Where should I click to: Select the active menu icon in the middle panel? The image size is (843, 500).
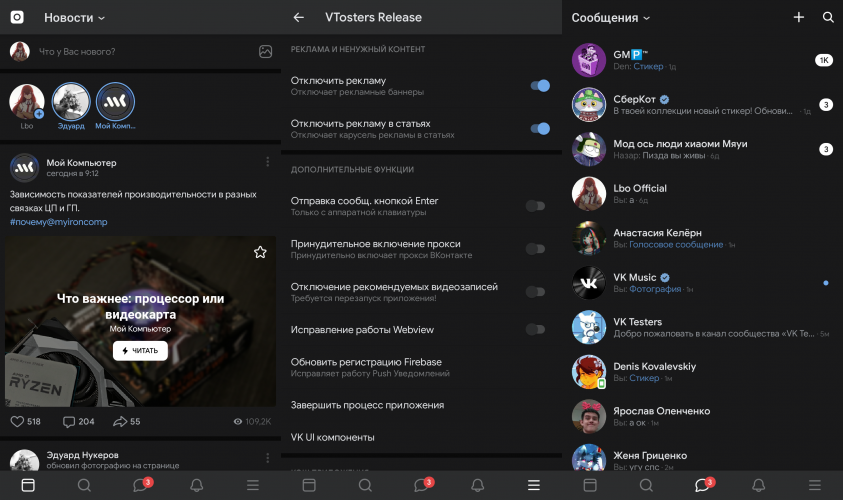pyautogui.click(x=534, y=485)
